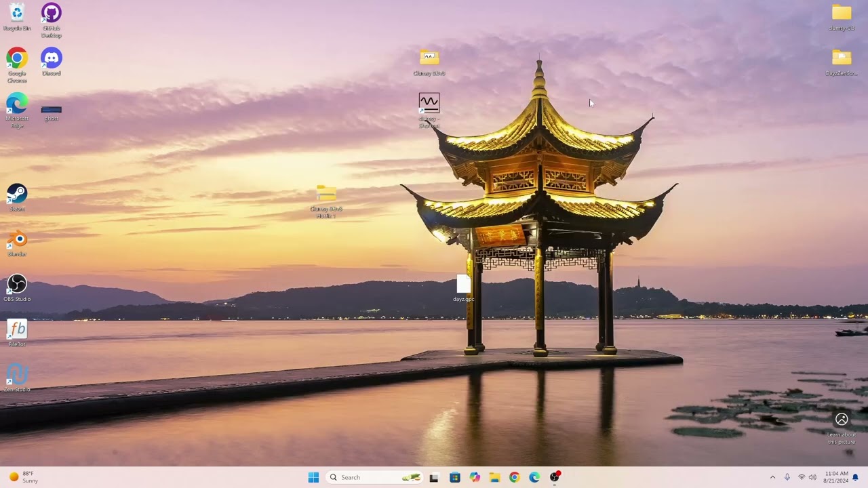Open the Learn about this picture icon
Viewport: 868px width, 488px height.
point(842,428)
